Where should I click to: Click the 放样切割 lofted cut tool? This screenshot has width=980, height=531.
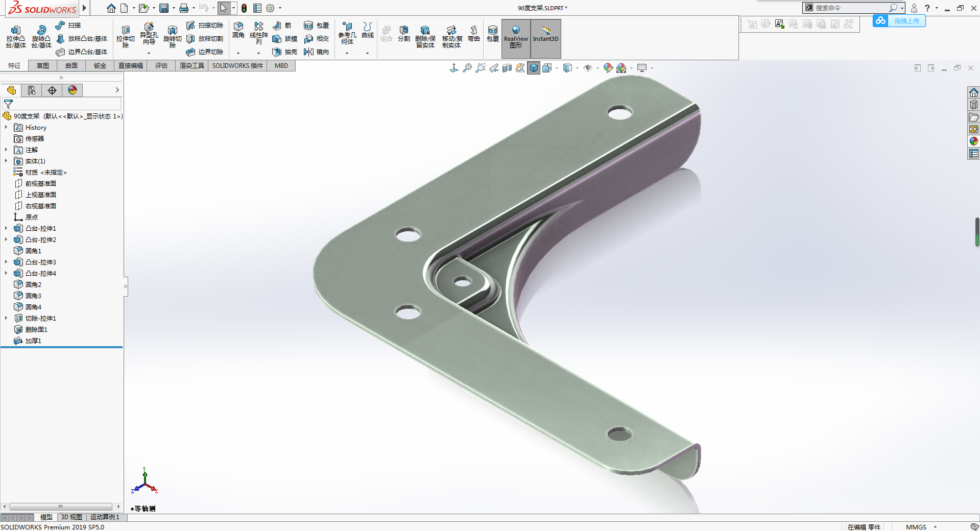coord(204,38)
